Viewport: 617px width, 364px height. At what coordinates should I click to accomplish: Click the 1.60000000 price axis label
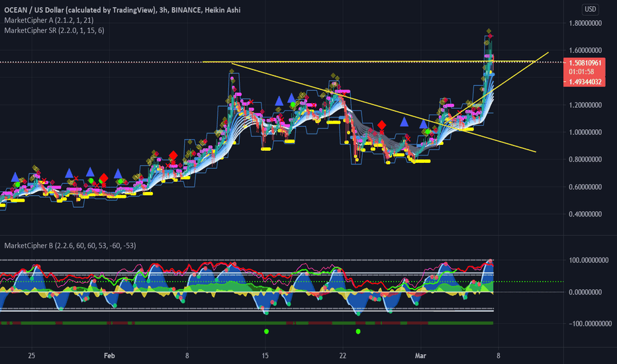pos(585,50)
